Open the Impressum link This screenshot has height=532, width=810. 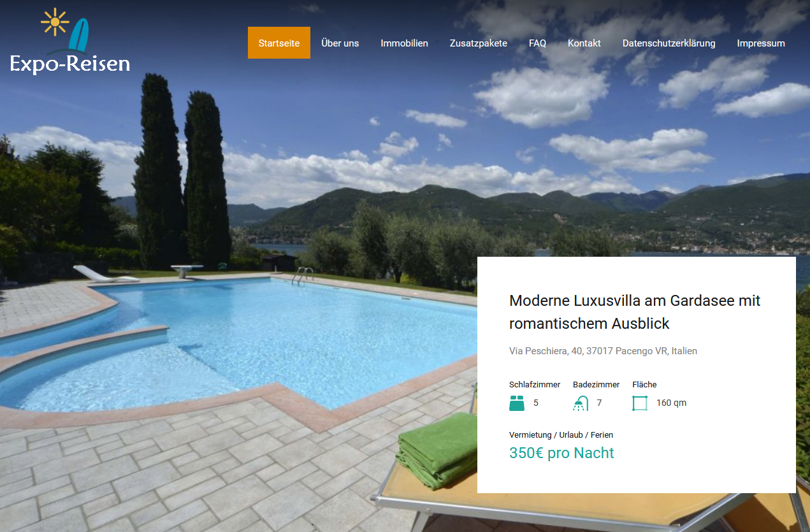point(761,43)
